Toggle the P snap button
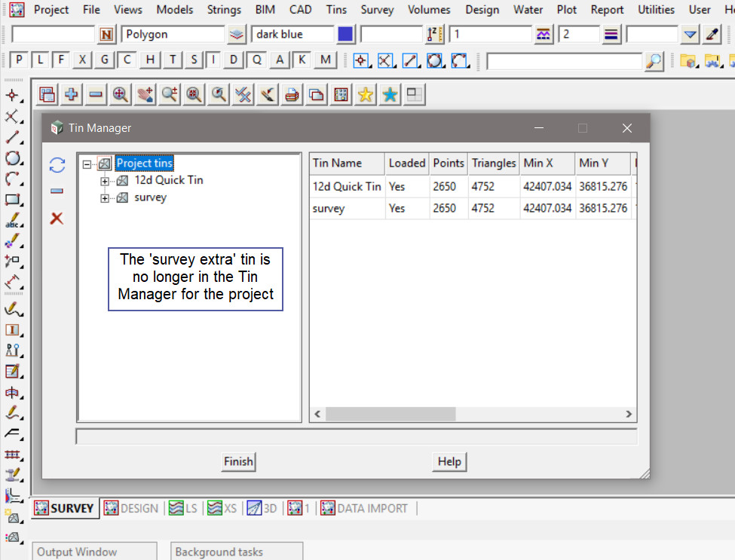735x560 pixels. point(19,60)
